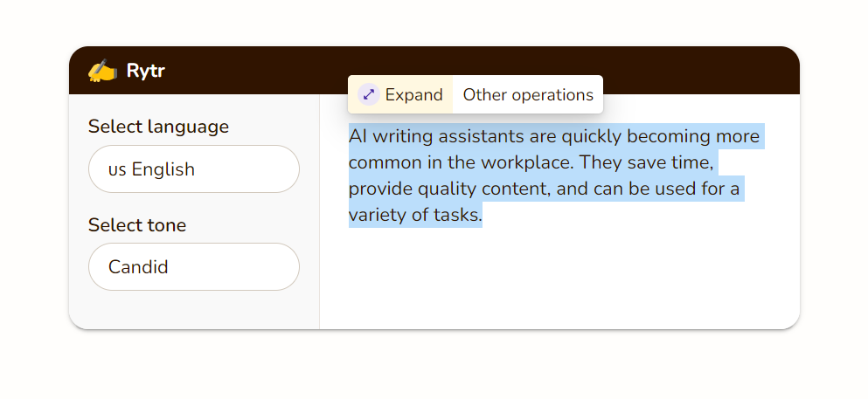Image resolution: width=868 pixels, height=399 pixels.
Task: Open the Other operations menu
Action: click(x=528, y=94)
